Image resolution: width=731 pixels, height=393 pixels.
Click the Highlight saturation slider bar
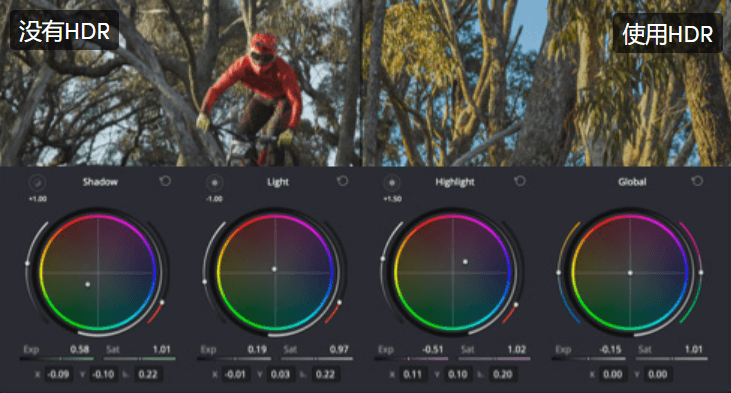495,359
